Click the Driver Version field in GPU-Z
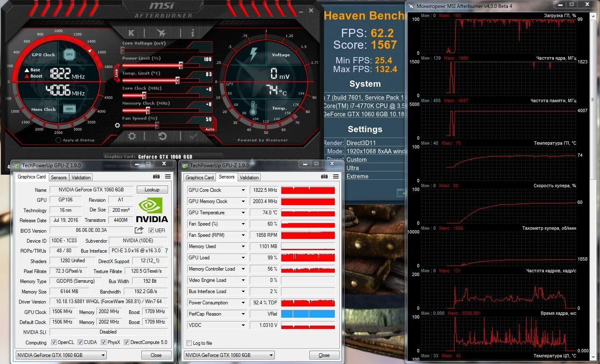This screenshot has width=600, height=364. (x=109, y=301)
